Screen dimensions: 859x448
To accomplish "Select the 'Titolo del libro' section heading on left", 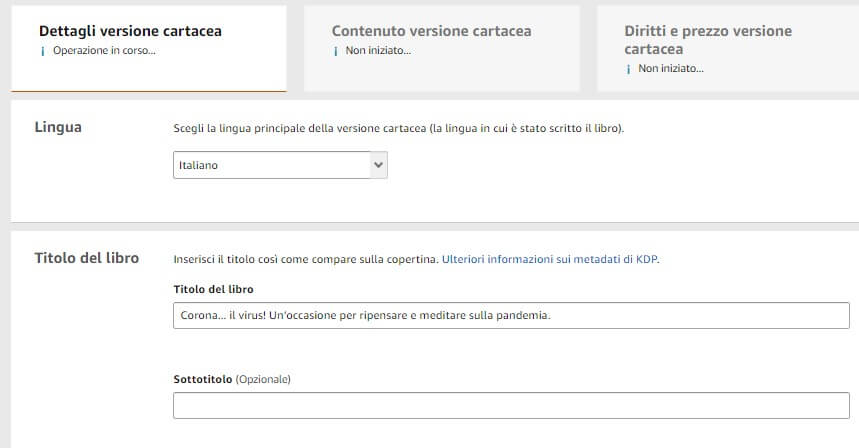I will coord(86,258).
